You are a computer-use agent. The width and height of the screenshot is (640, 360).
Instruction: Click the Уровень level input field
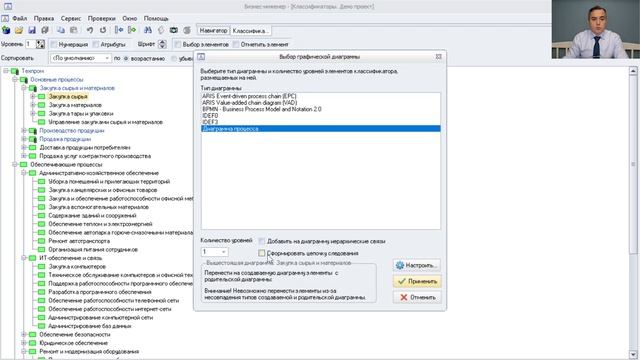click(x=30, y=44)
